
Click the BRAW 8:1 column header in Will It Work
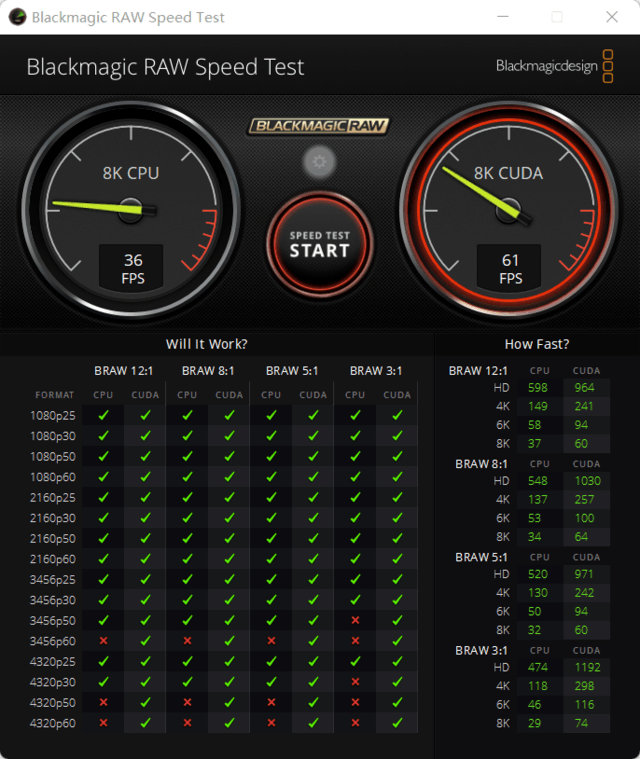pos(208,371)
